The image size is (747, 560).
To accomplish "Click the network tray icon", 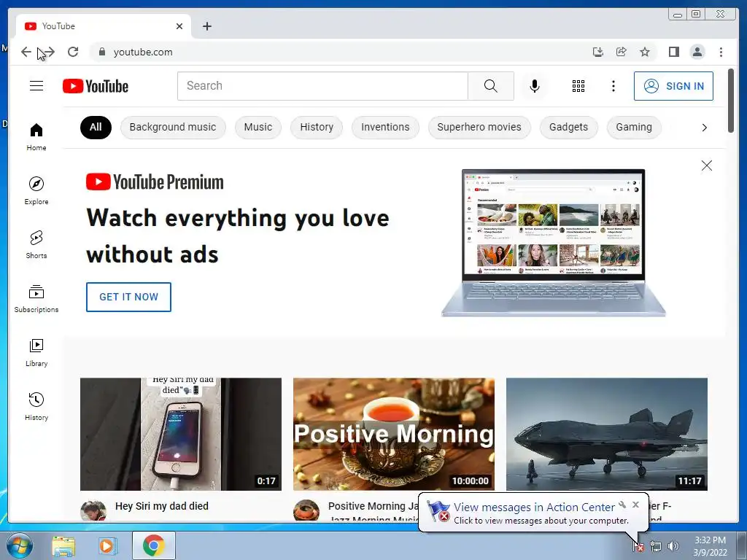I will pyautogui.click(x=656, y=547).
